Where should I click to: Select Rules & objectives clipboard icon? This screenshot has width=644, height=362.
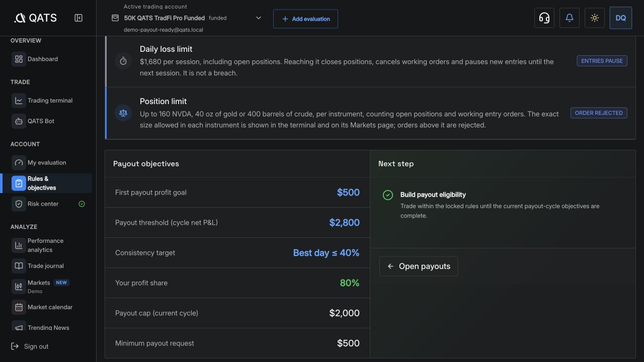pyautogui.click(x=19, y=184)
